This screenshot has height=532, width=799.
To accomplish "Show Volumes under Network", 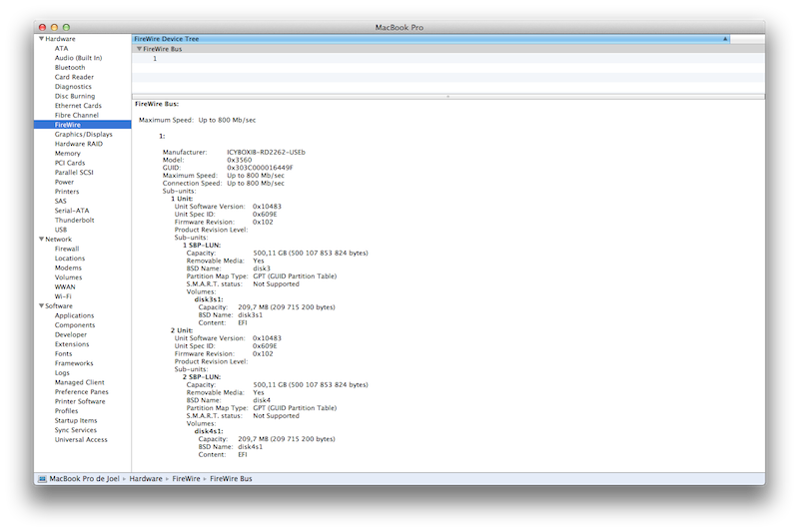I will [x=68, y=277].
